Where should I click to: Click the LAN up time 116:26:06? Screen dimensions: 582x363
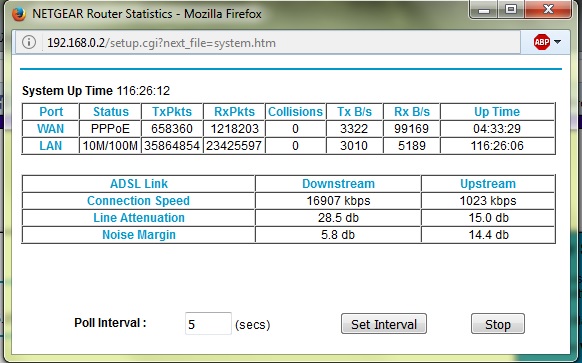[497, 146]
